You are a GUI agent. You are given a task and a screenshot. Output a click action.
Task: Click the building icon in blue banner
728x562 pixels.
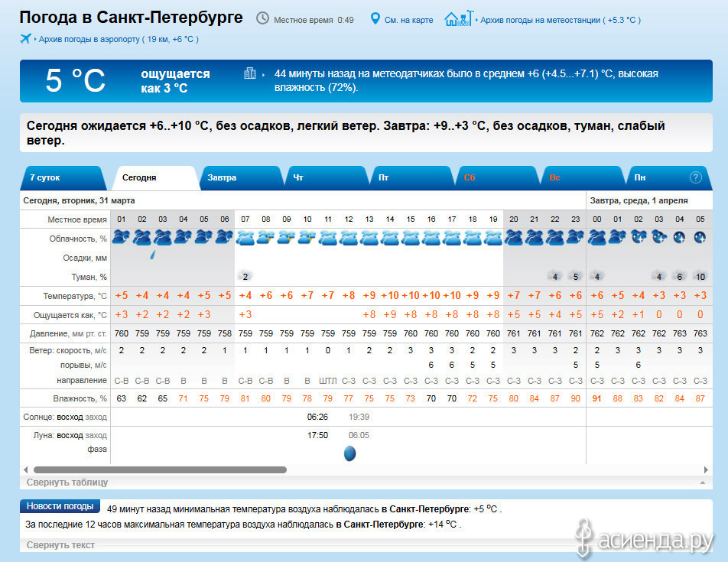coord(249,73)
